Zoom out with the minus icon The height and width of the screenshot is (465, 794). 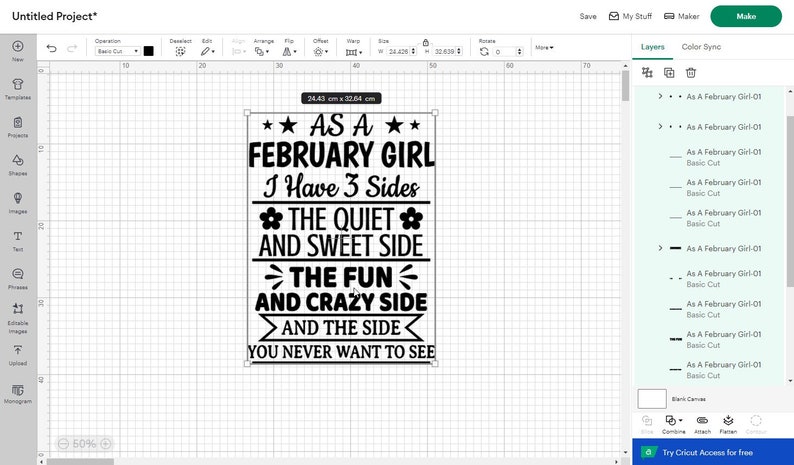pos(63,444)
